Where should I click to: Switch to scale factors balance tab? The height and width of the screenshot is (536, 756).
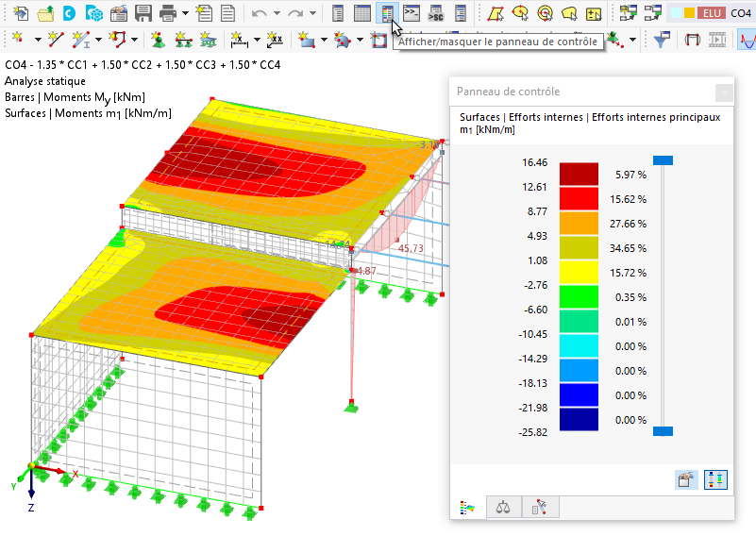pos(503,507)
